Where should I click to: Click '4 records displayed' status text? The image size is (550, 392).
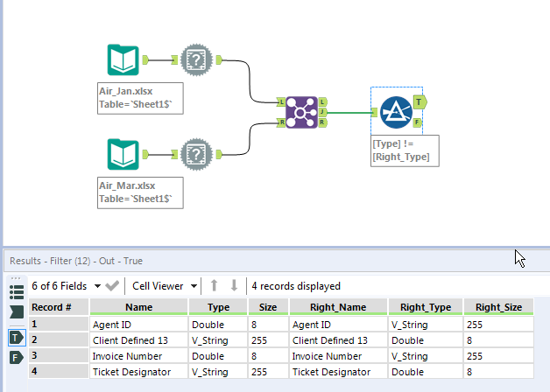(x=296, y=286)
